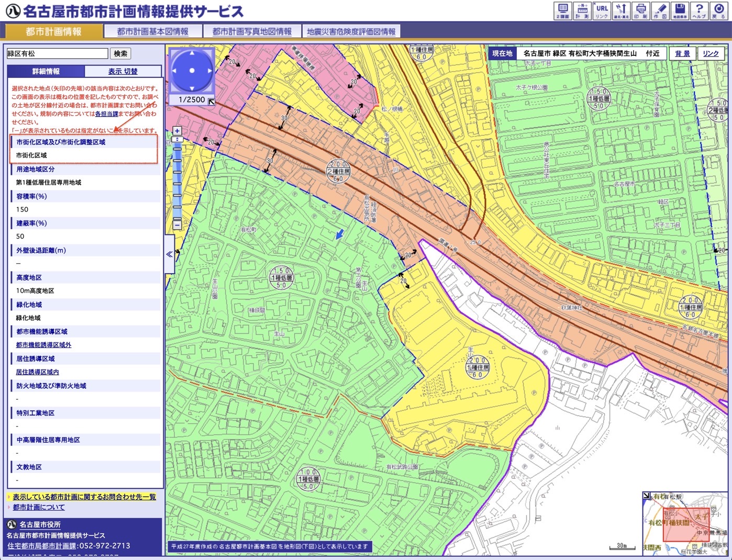The height and width of the screenshot is (560, 732).
Task: Click the 検索 search button
Action: [120, 53]
